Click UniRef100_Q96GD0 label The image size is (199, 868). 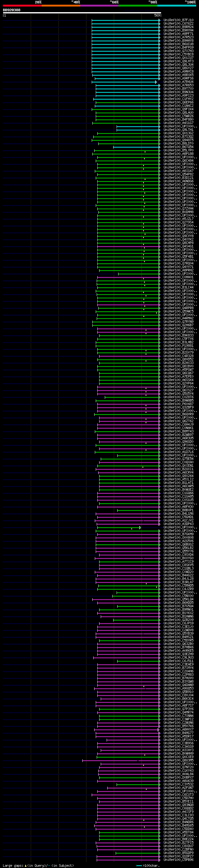(178, 442)
